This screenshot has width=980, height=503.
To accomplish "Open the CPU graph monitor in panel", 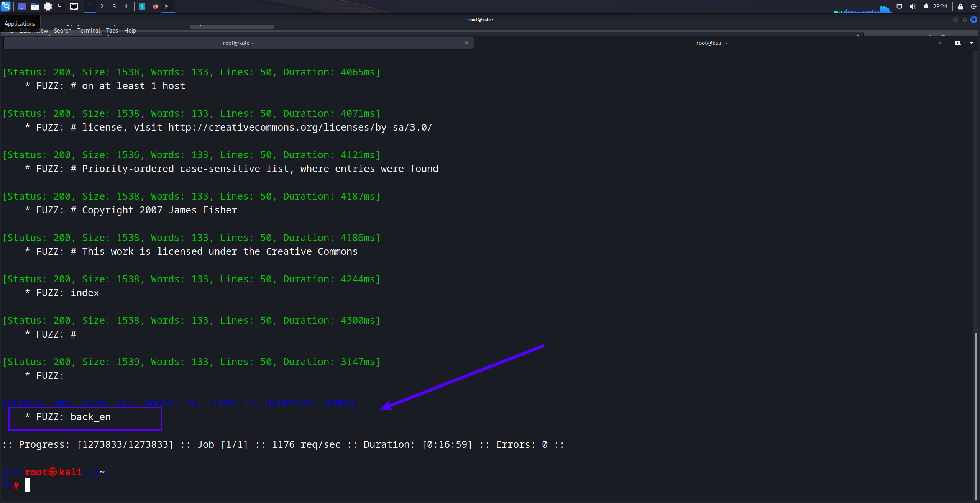I will tap(863, 8).
